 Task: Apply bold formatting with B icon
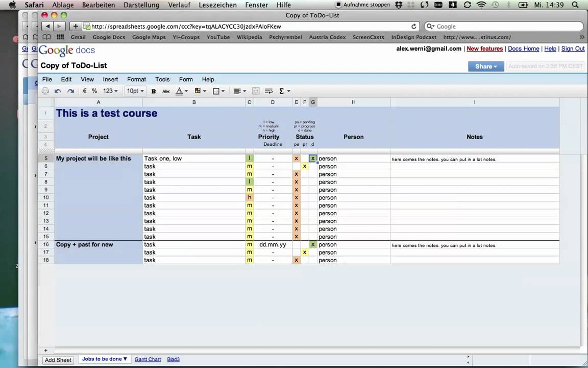coord(153,91)
